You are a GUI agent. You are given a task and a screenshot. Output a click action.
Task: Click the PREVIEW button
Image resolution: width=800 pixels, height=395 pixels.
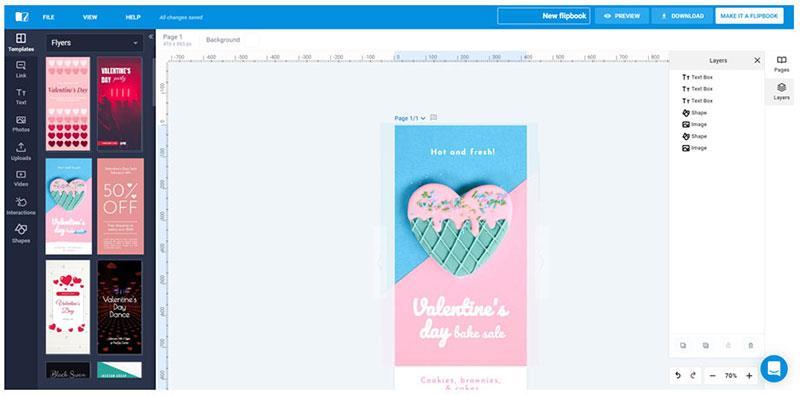point(621,16)
